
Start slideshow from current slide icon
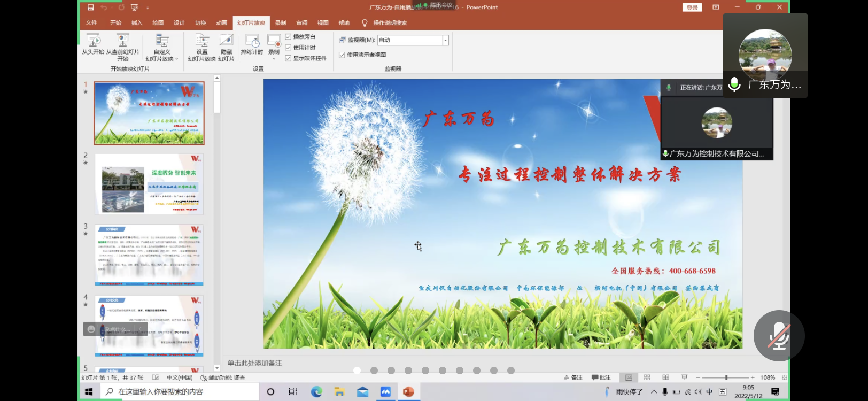123,41
